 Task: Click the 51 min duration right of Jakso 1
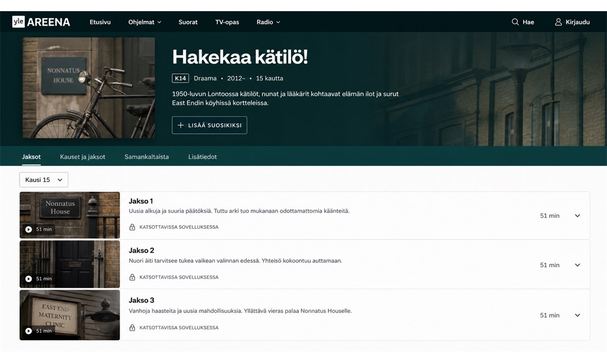pyautogui.click(x=550, y=216)
